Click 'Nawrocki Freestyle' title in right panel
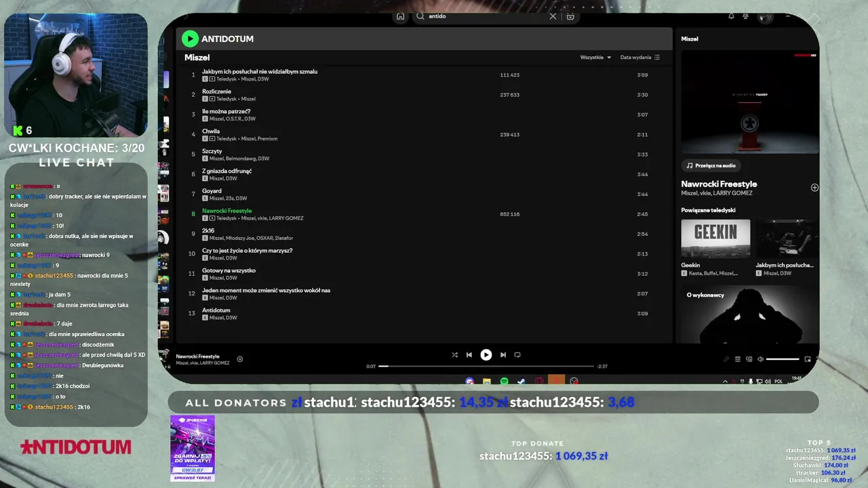Image resolution: width=868 pixels, height=488 pixels. pos(719,184)
